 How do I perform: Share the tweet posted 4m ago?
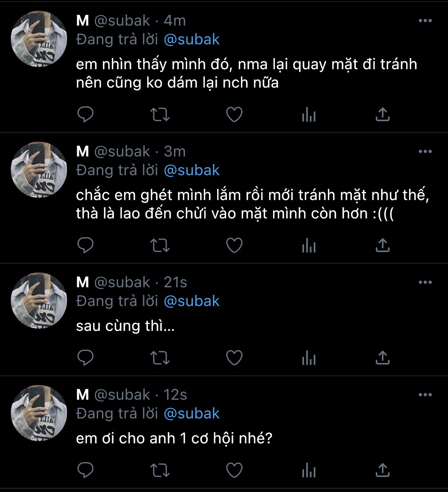click(382, 115)
